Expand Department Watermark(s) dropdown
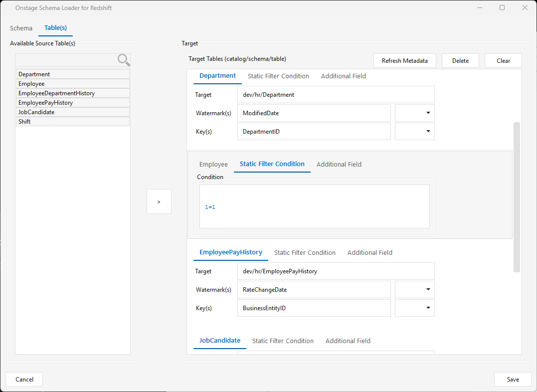The width and height of the screenshot is (537, 392). pos(415,113)
